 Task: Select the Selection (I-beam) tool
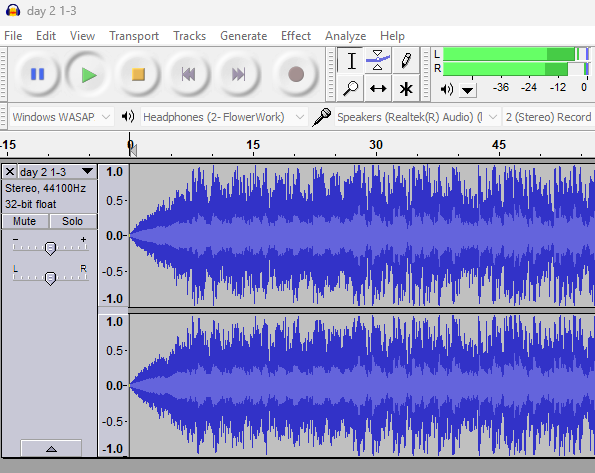tap(351, 61)
